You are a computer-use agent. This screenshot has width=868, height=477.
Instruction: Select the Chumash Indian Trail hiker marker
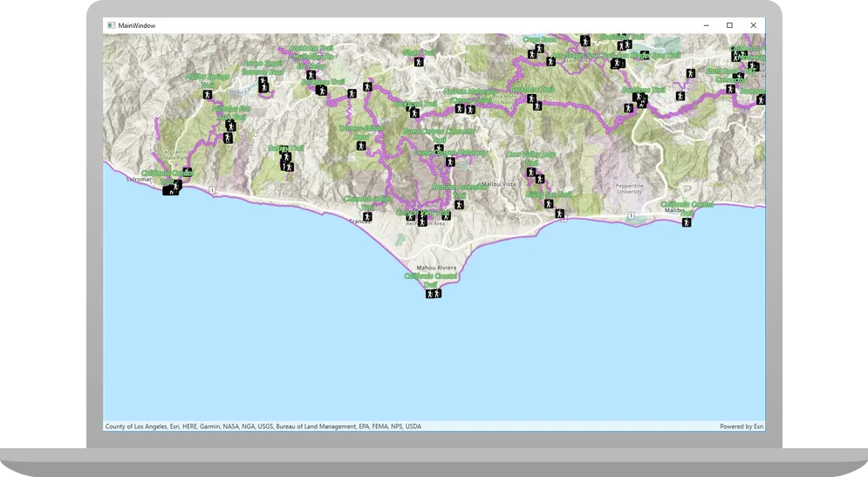pos(367,216)
